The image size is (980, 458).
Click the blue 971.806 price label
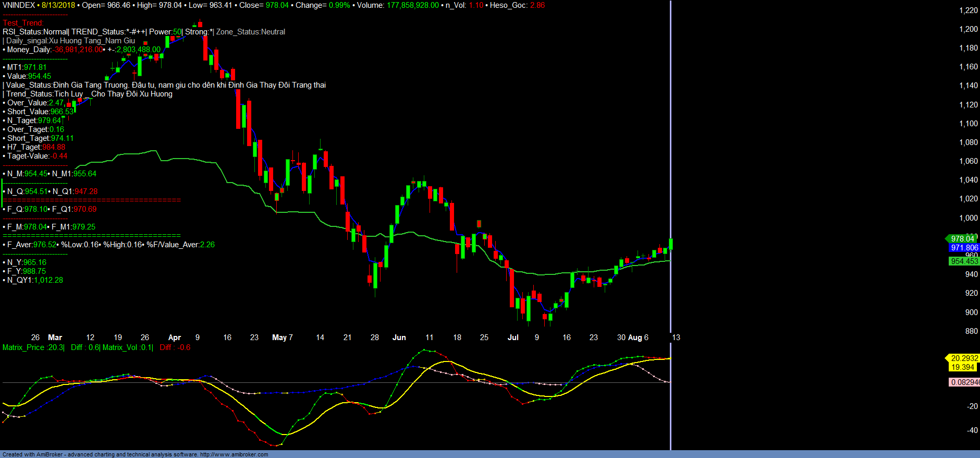(964, 248)
